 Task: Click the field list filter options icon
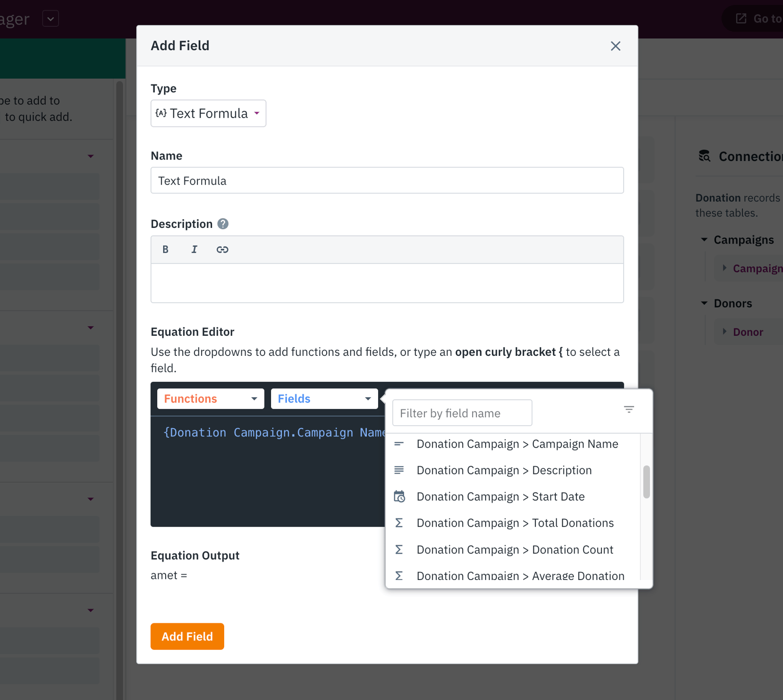(629, 410)
